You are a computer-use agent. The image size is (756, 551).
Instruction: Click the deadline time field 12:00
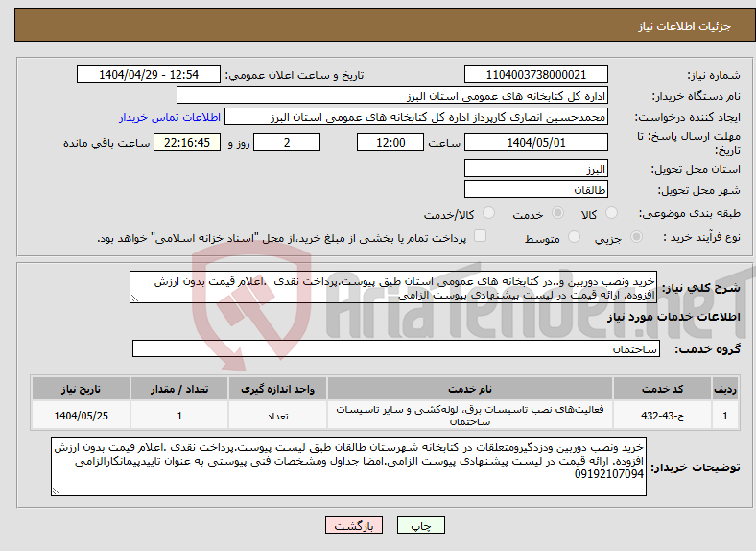390,143
